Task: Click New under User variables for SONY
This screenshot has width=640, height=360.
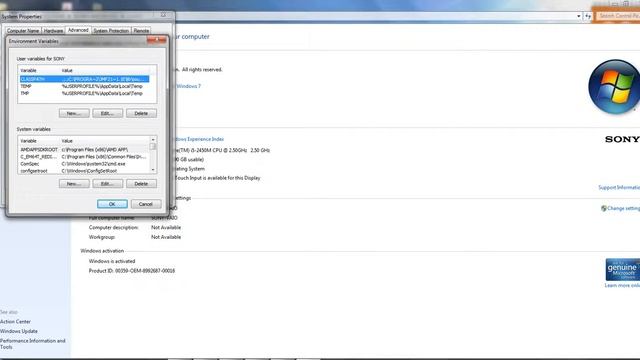Action: [74, 113]
